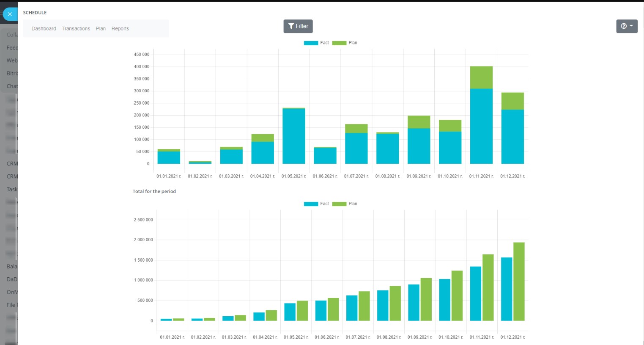This screenshot has width=644, height=345.
Task: Open the Chat item in the left sidebar
Action: [x=12, y=86]
